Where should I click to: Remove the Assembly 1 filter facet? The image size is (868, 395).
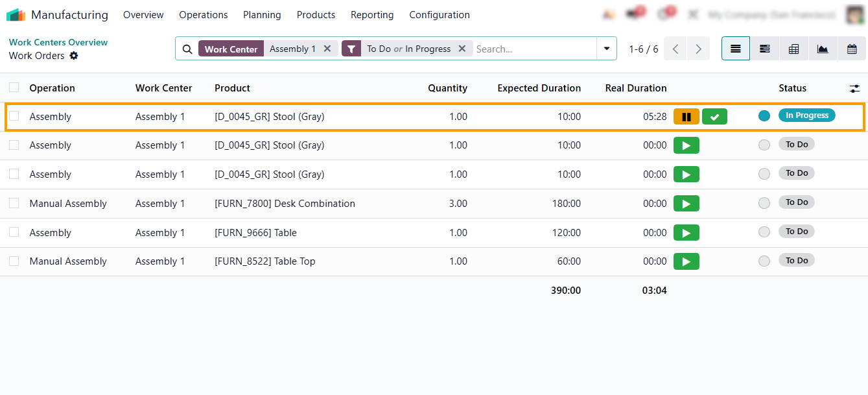click(327, 49)
